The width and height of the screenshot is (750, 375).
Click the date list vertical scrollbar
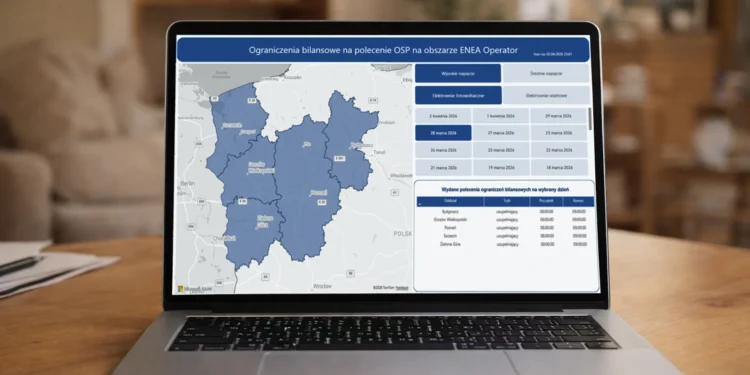point(590,119)
